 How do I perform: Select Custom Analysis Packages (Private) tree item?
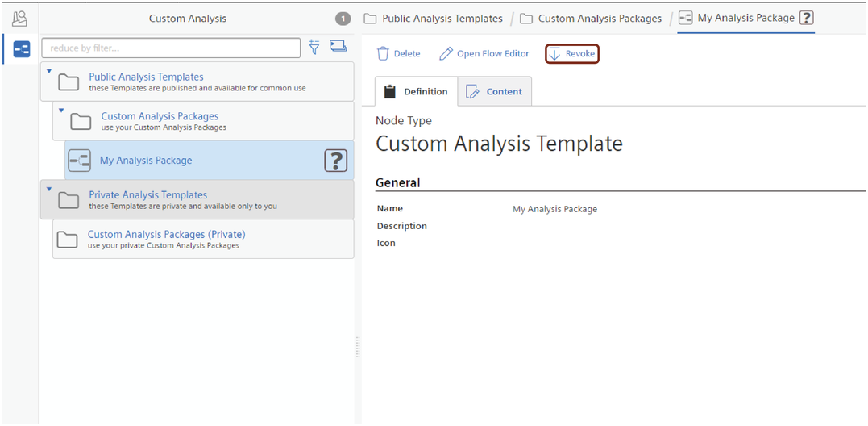(203, 239)
